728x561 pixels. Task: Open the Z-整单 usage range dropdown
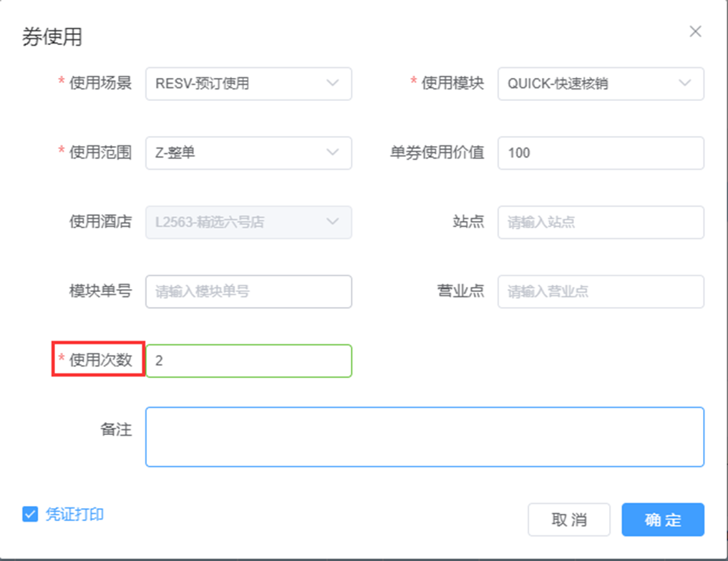(x=236, y=153)
